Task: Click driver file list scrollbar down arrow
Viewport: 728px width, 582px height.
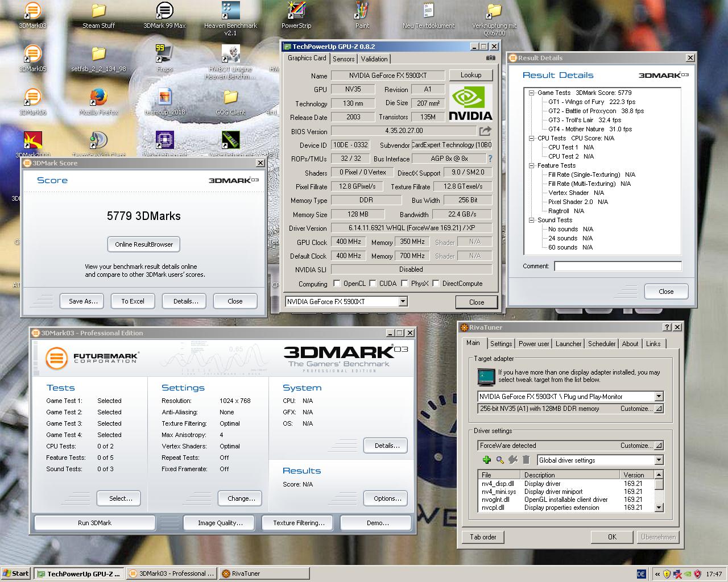Action: 659,507
